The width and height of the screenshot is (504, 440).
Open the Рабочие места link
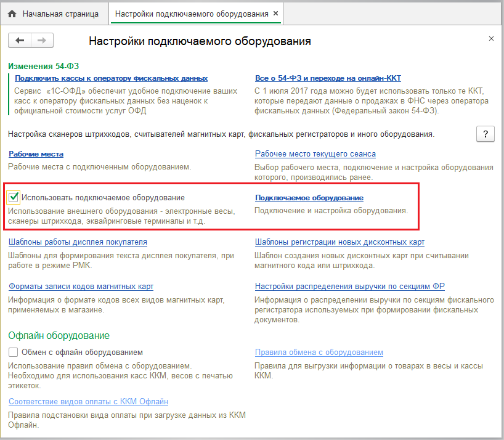[x=36, y=153]
